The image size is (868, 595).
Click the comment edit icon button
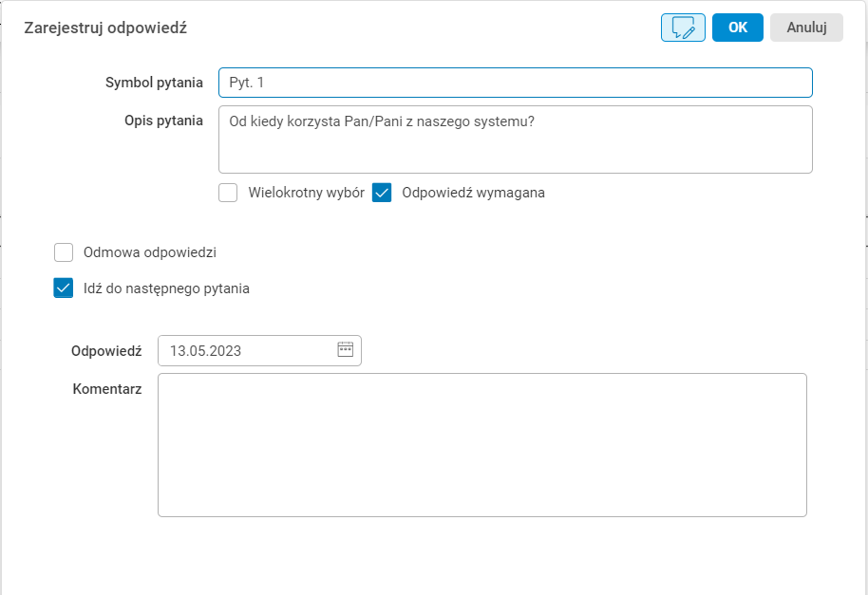tap(683, 28)
